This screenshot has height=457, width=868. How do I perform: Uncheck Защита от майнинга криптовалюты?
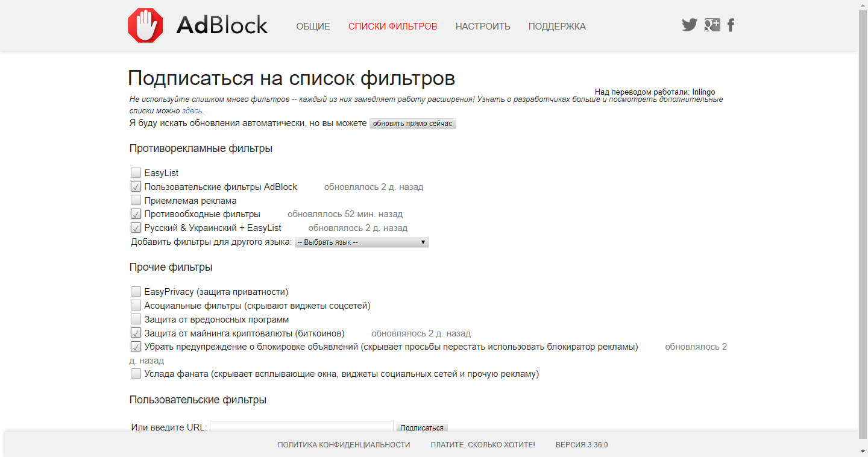(x=136, y=333)
